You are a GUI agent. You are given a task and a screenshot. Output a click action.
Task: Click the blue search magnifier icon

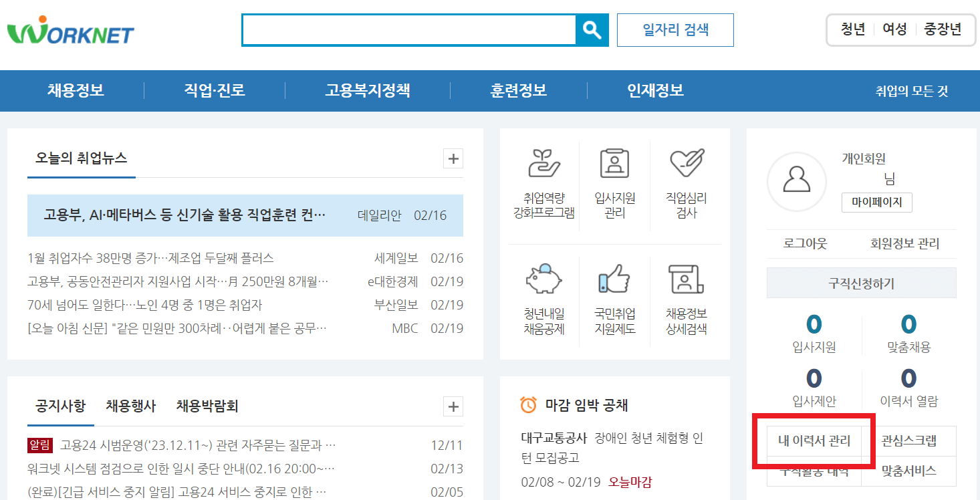(592, 29)
